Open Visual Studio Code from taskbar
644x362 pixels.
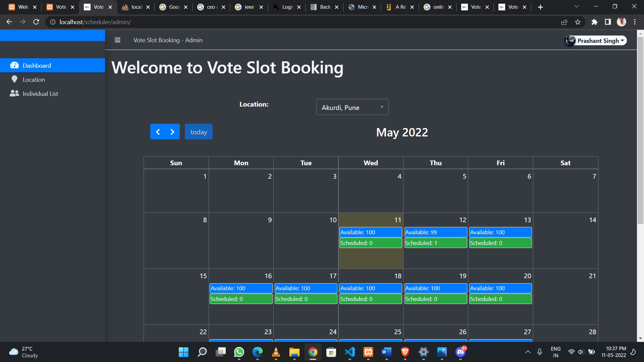tap(350, 352)
